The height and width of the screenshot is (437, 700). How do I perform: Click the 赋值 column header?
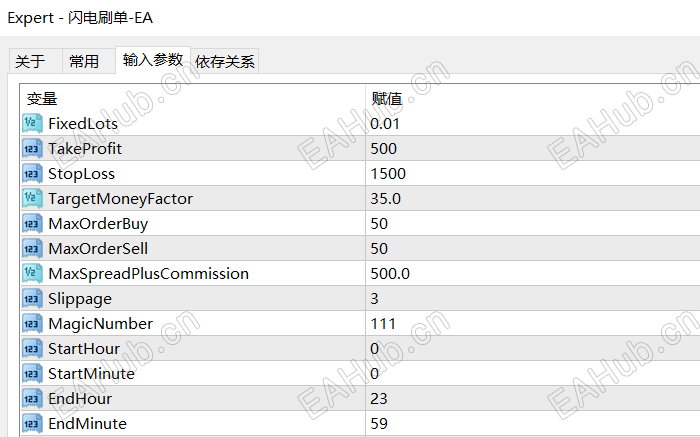(x=387, y=99)
